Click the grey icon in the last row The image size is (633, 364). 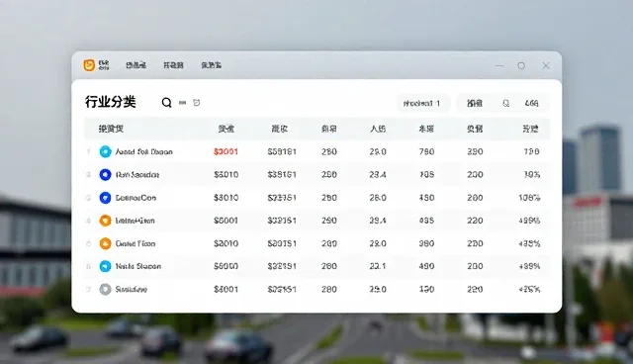pos(106,290)
